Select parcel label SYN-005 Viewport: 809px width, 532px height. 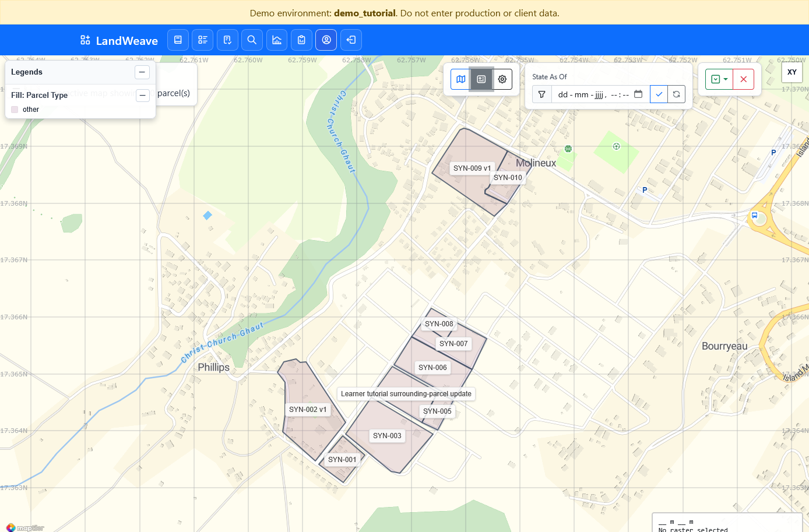tap(437, 411)
